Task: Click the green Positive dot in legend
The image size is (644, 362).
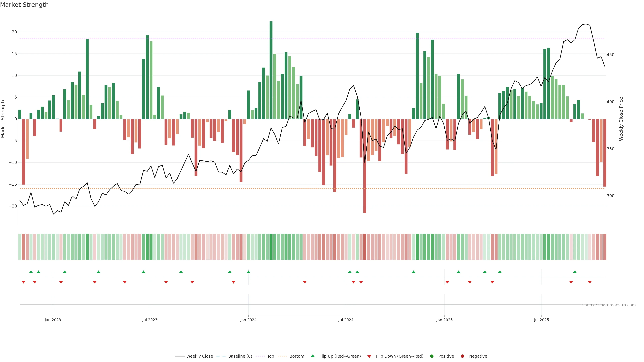Action: pyautogui.click(x=432, y=356)
